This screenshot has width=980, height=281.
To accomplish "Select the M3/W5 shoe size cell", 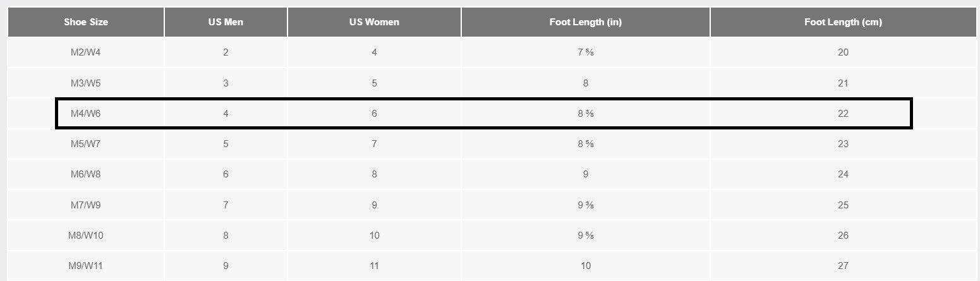I will click(x=86, y=83).
